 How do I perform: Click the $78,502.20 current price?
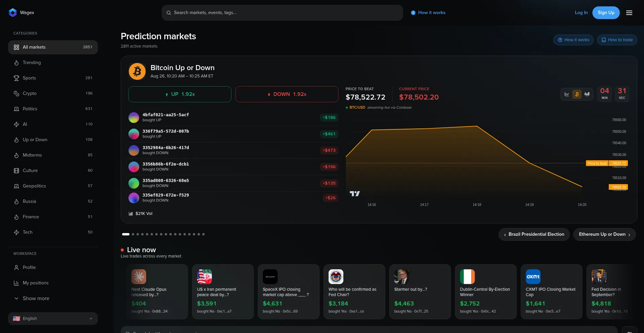(419, 97)
